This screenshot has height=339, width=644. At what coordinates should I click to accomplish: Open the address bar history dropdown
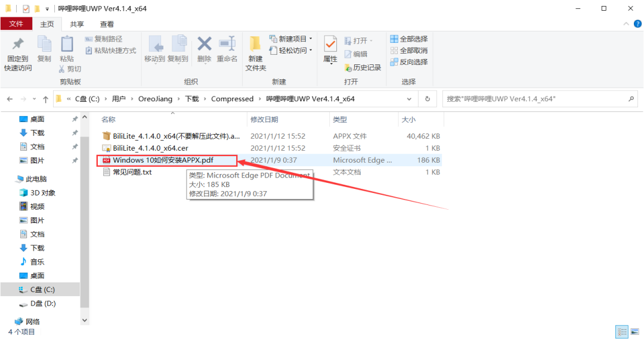(409, 99)
